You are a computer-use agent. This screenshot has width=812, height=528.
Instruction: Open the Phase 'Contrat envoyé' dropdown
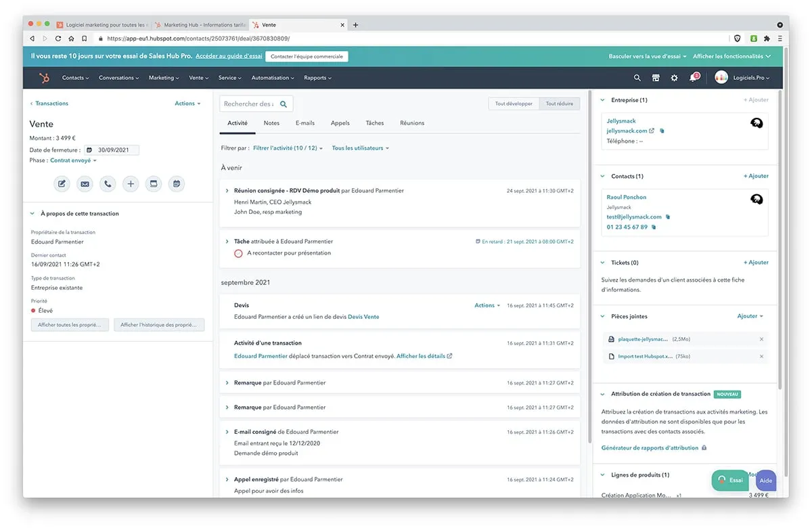coord(73,160)
